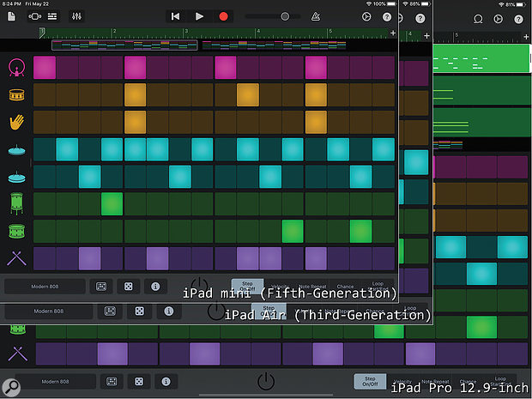The width and height of the screenshot is (532, 399).
Task: Adjust the master volume slider knob
Action: click(285, 16)
